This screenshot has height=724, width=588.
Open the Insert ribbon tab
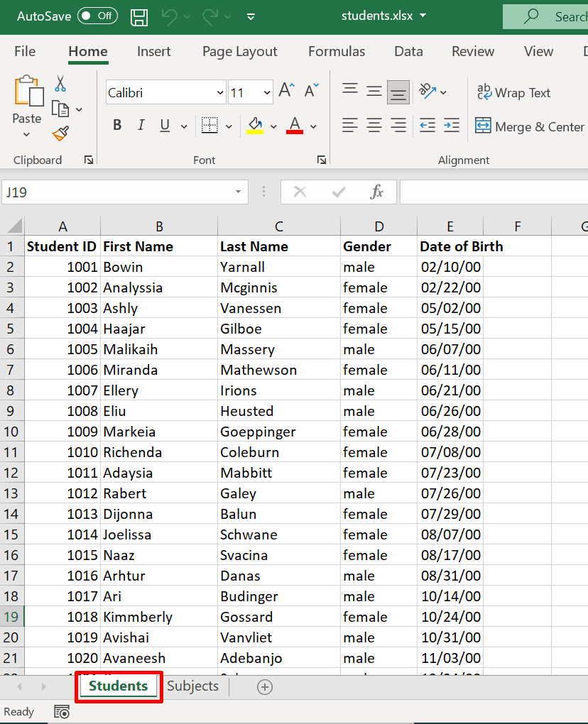(153, 51)
